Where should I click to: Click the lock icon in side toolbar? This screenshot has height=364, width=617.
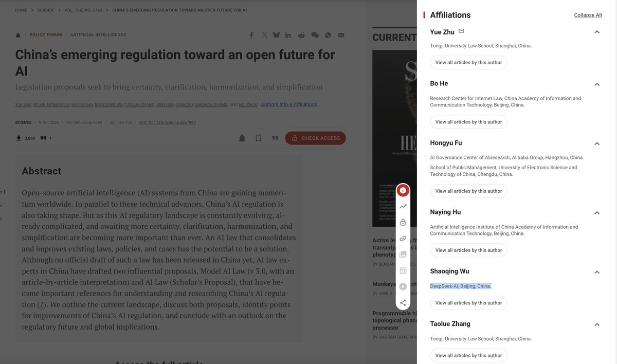pos(403,222)
